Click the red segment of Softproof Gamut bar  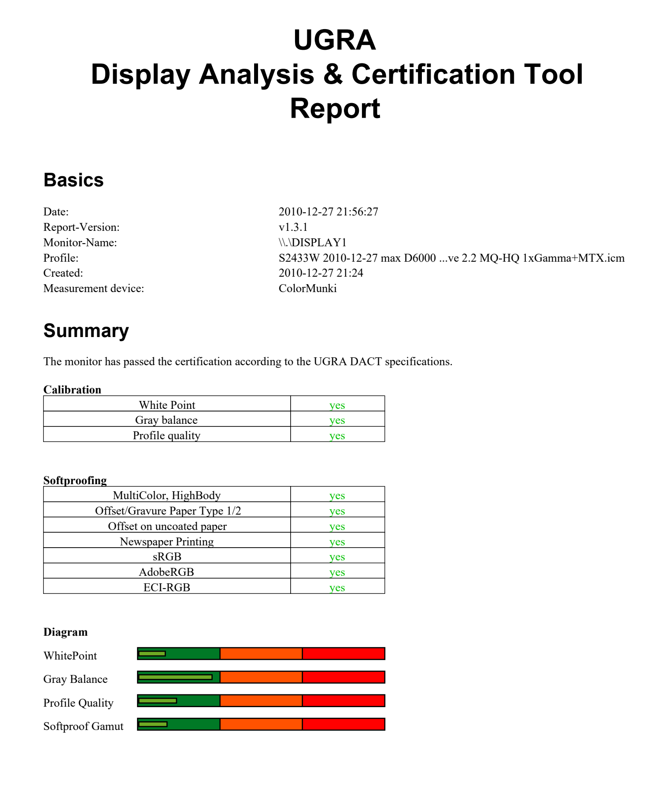pyautogui.click(x=343, y=724)
